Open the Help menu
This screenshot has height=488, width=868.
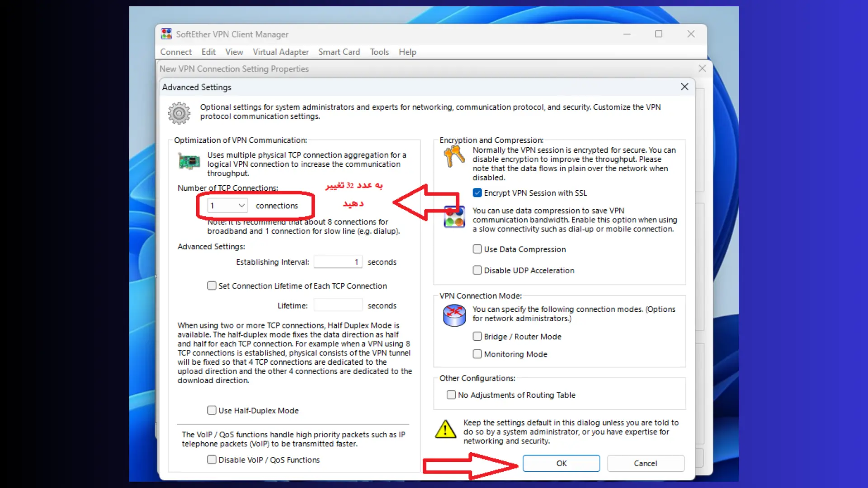pos(407,52)
